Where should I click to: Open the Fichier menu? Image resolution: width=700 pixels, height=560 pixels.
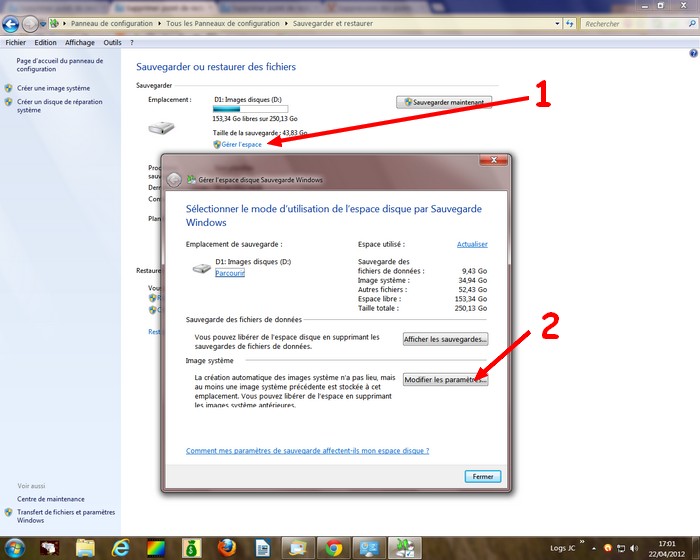click(16, 42)
